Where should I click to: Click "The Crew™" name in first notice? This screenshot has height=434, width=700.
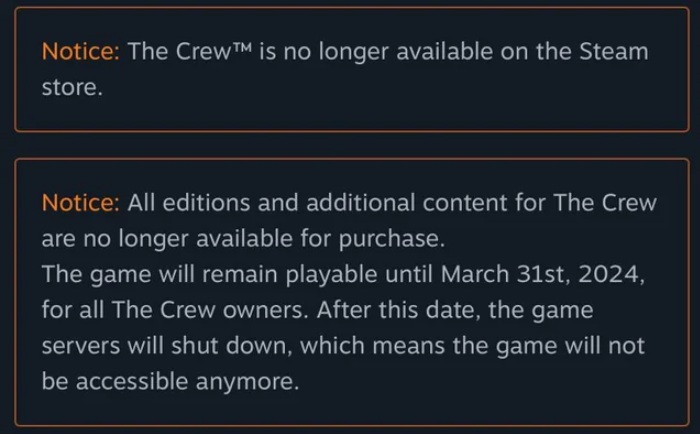tap(190, 52)
